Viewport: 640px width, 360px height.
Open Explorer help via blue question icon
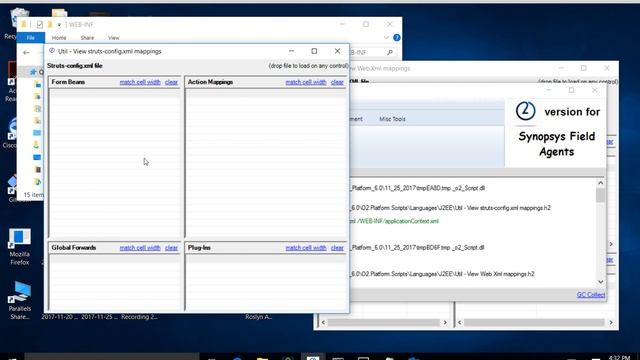coord(396,38)
